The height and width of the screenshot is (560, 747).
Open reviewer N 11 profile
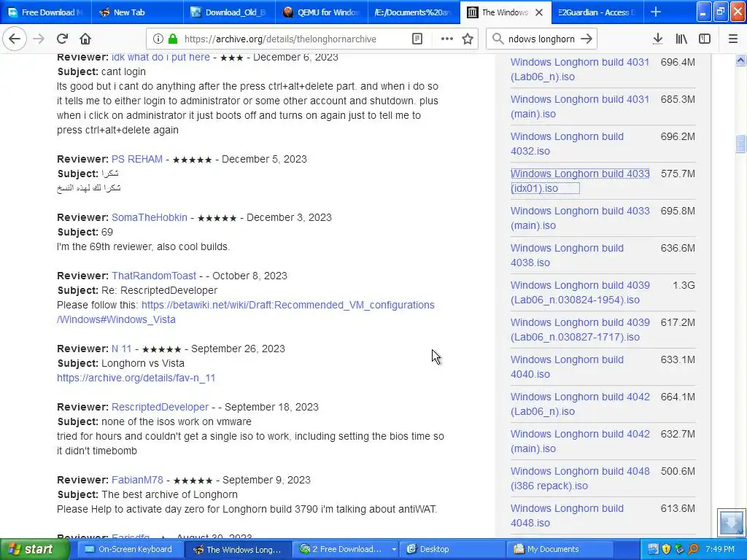[x=121, y=349]
